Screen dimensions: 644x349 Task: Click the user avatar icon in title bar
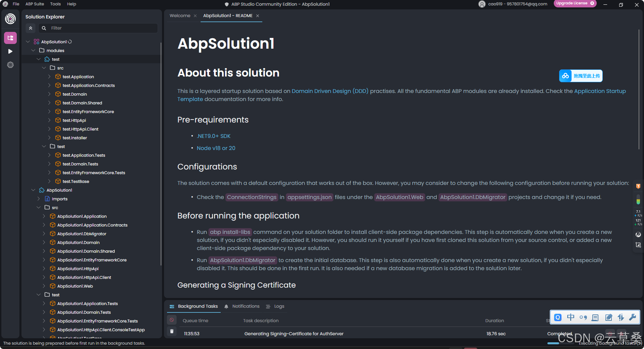(x=482, y=4)
